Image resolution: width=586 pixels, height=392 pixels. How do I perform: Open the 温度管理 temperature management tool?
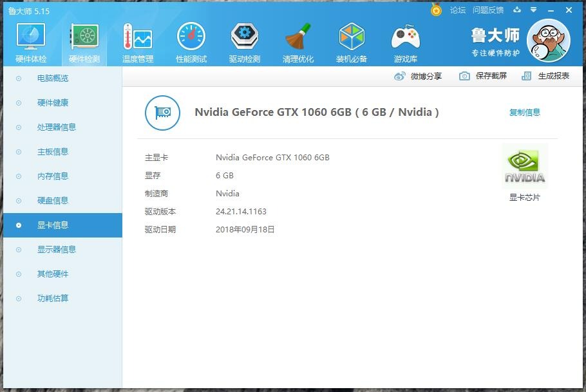[137, 41]
